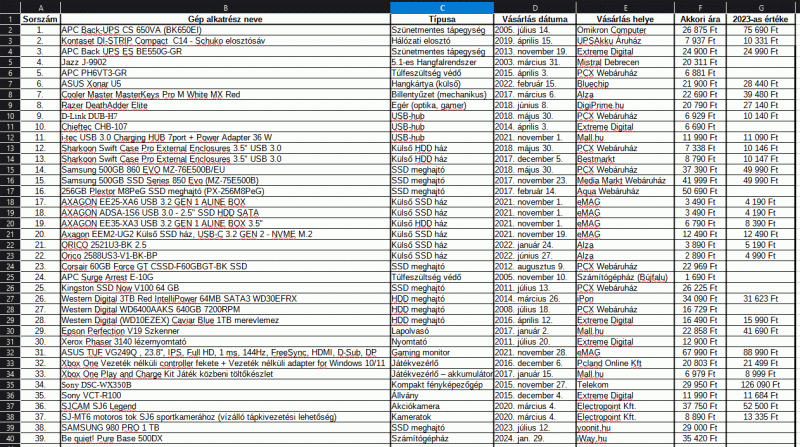
Task: Select cell 'SJCAM SJ6 Legend'
Action: [225, 406]
